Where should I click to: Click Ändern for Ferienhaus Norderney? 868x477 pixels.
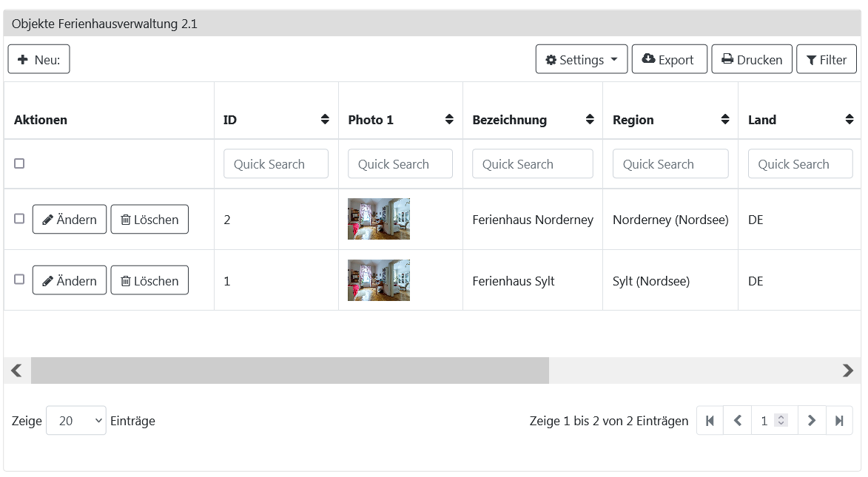point(70,220)
